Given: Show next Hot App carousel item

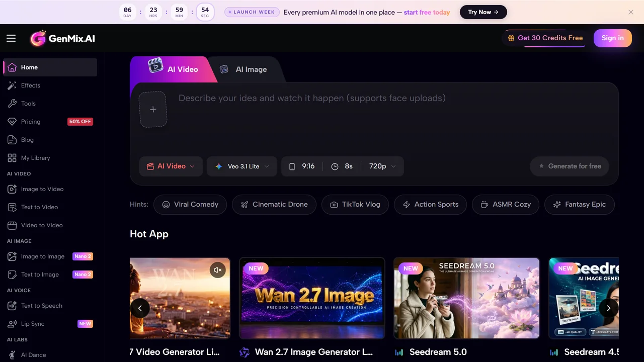Looking at the screenshot, I should [608, 308].
